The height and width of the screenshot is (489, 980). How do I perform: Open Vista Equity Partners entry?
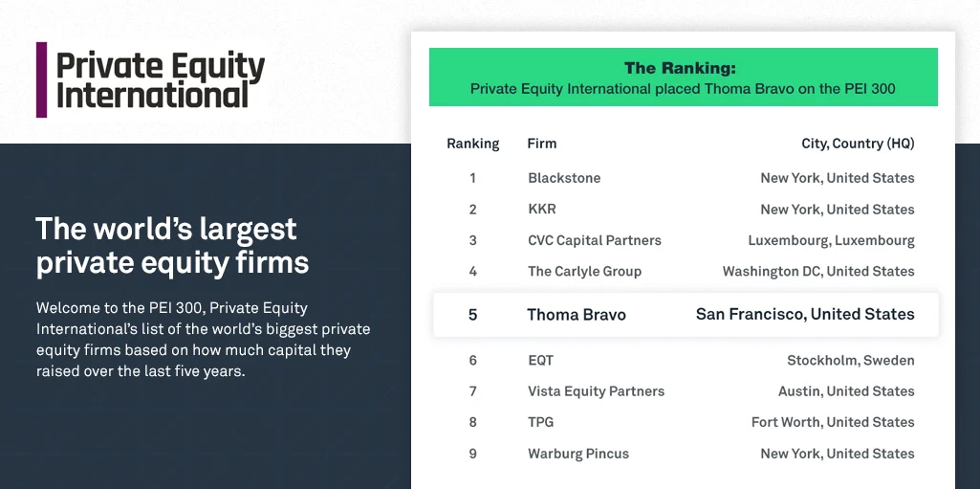pyautogui.click(x=596, y=391)
